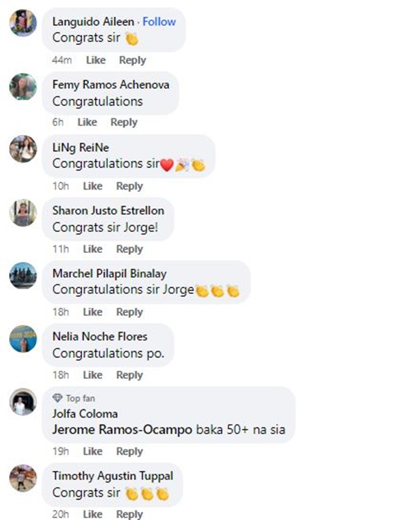Open Languido Aileen's profile picture
The image size is (420, 520).
pos(23,23)
